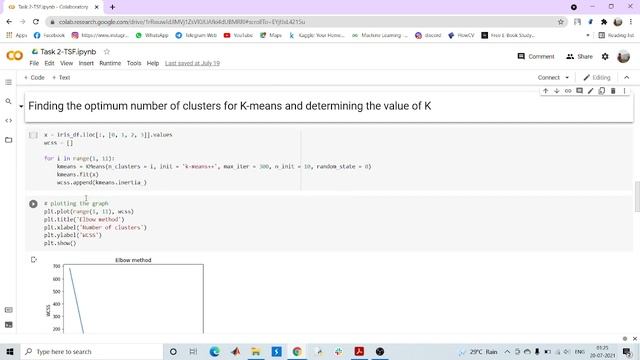Delete the heading cell with trash icon
This screenshot has width=640, height=360.
[613, 91]
